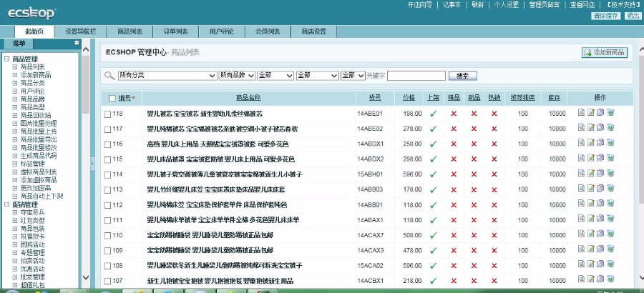Tick the checkbox for product 116
Viewport: 644px width, 293px height.
pos(107,144)
